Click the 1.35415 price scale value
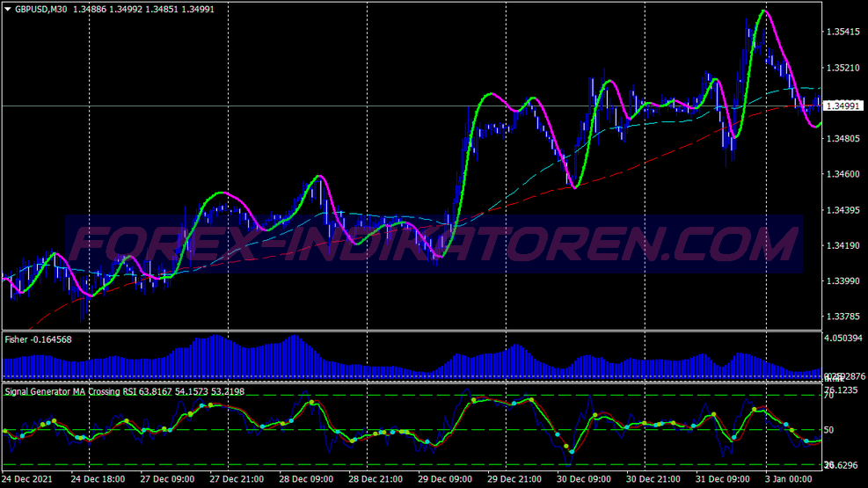 pos(843,32)
